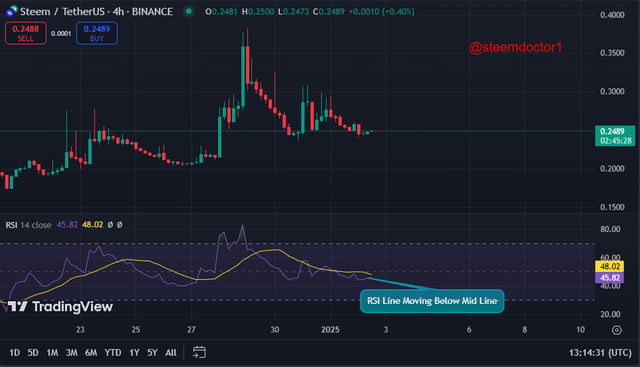
Task: Select the 1D time range
Action: (14, 352)
